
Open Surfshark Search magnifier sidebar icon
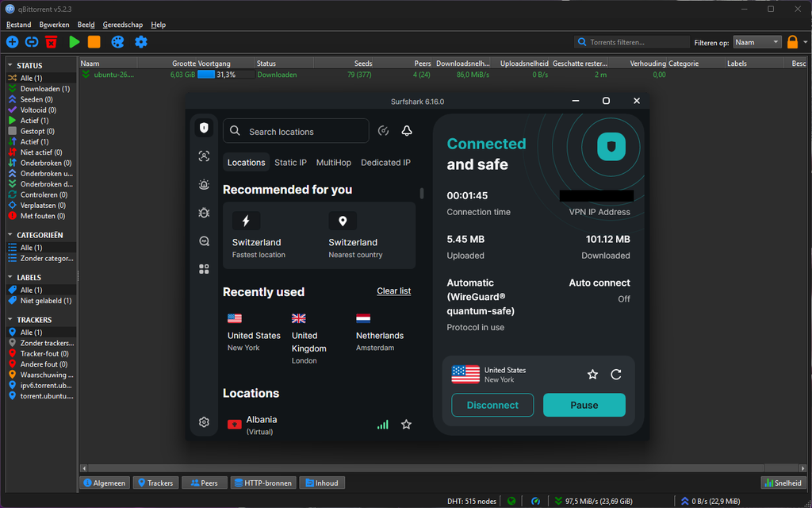(x=204, y=241)
